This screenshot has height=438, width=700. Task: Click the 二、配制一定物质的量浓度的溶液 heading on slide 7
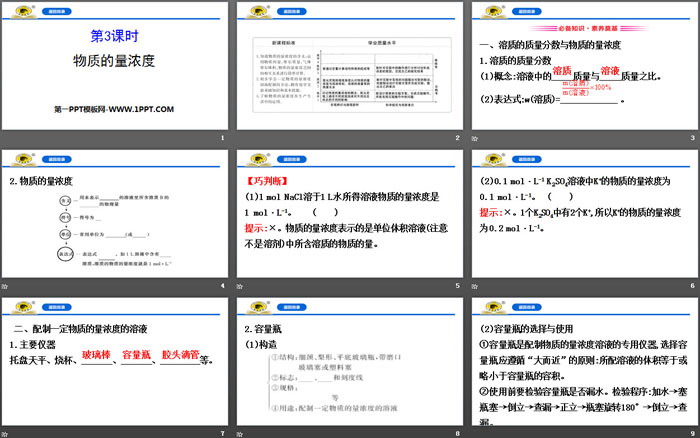point(80,329)
